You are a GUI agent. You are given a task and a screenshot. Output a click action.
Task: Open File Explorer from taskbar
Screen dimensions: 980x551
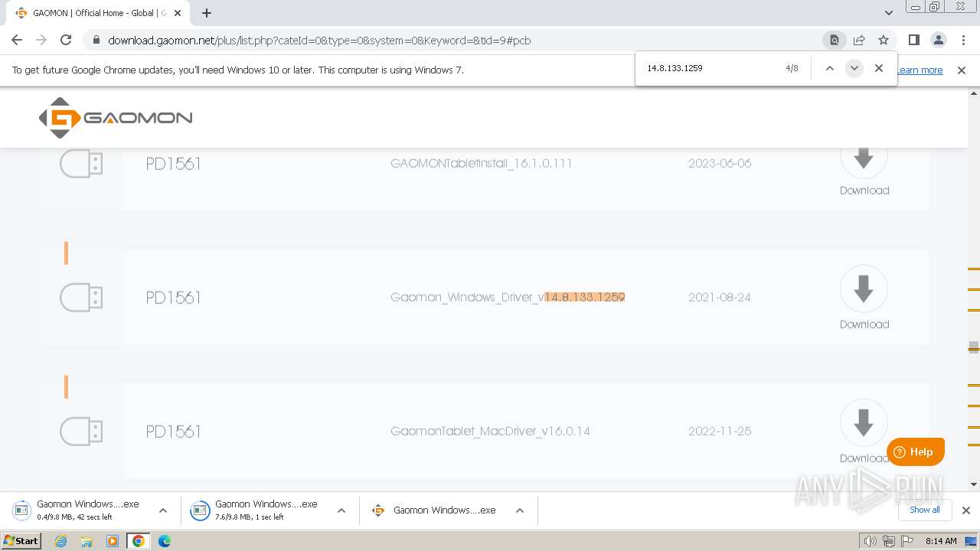pyautogui.click(x=87, y=541)
